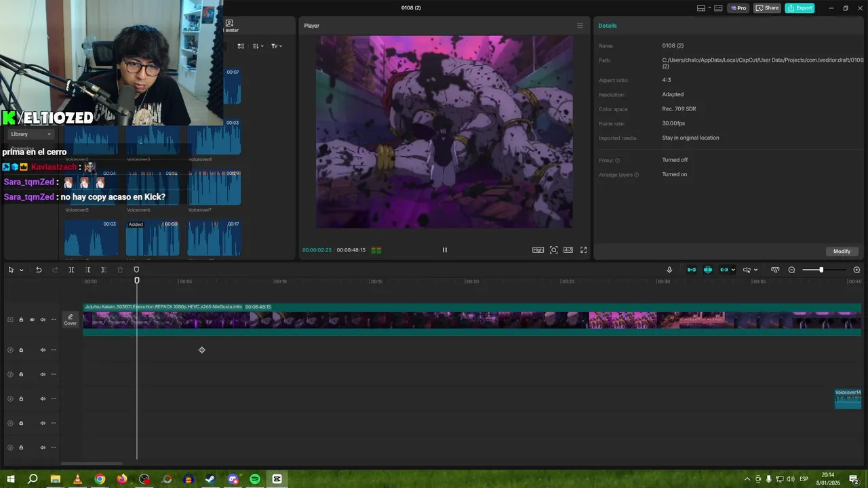
Task: Open the Pro upgrade button
Action: pyautogui.click(x=738, y=8)
